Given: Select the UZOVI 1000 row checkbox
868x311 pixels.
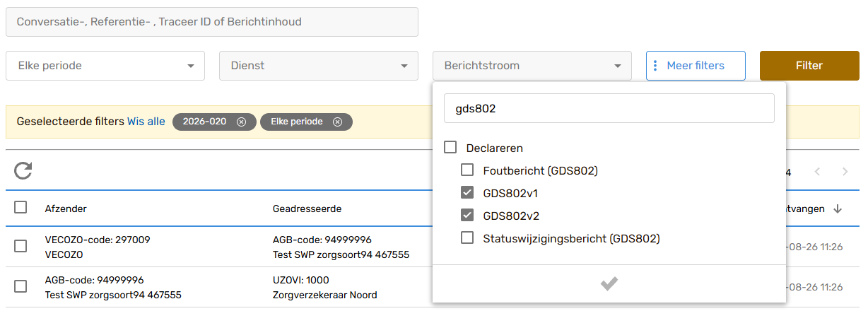Looking at the screenshot, I should (20, 286).
